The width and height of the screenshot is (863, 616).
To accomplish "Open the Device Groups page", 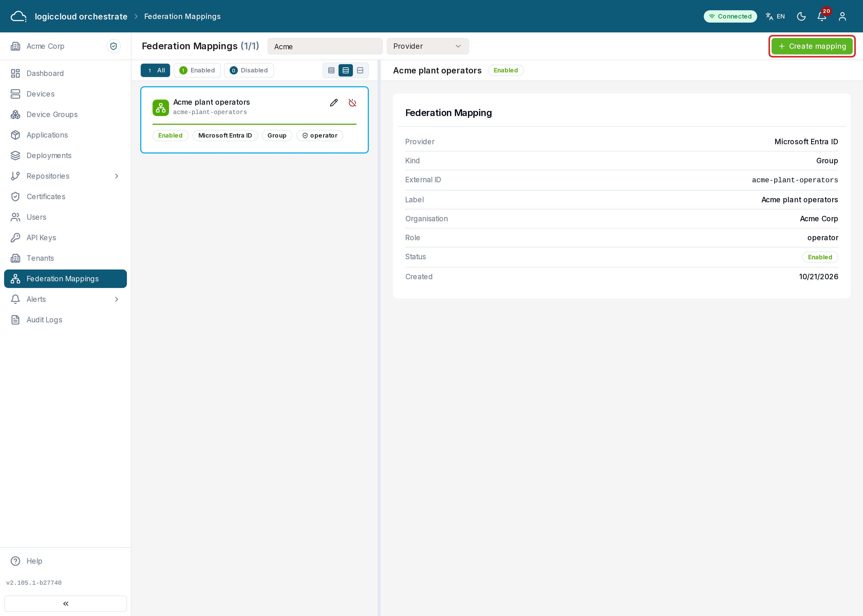I will click(x=65, y=114).
